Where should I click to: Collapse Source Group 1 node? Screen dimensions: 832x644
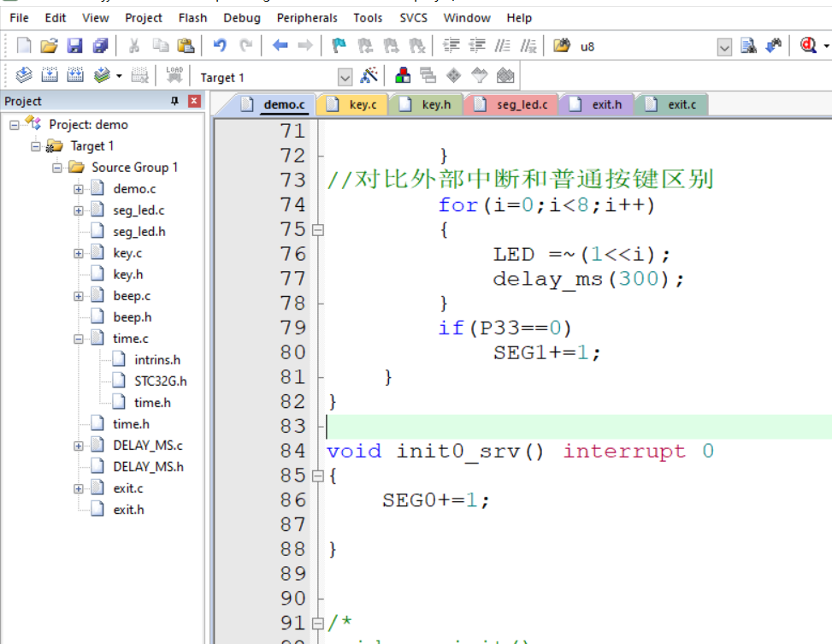pyautogui.click(x=56, y=168)
